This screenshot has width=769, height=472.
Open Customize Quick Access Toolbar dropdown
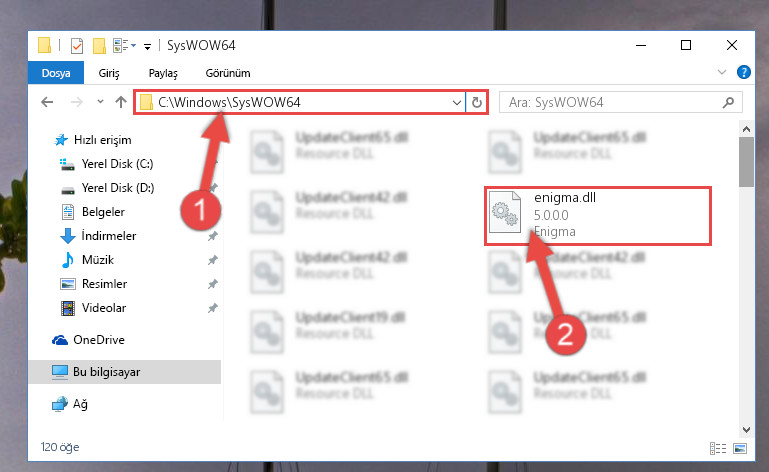coord(147,47)
